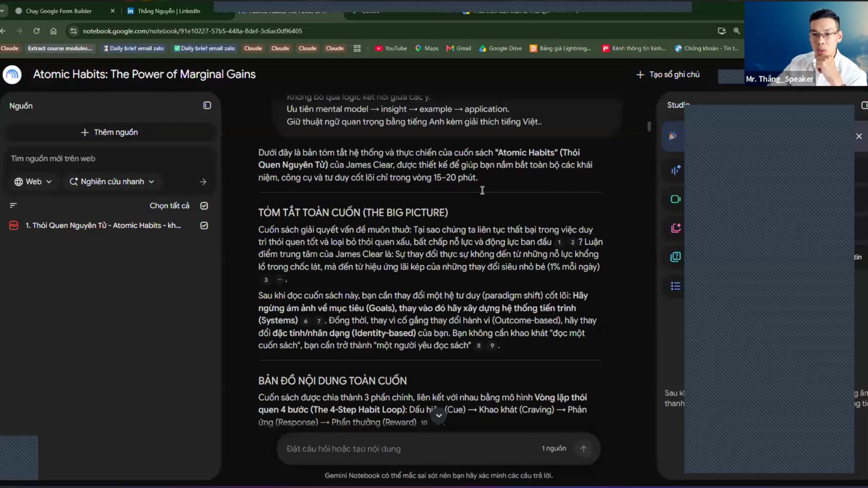The height and width of the screenshot is (488, 868).
Task: Open the bookmarks apps grid icon
Action: [x=357, y=48]
